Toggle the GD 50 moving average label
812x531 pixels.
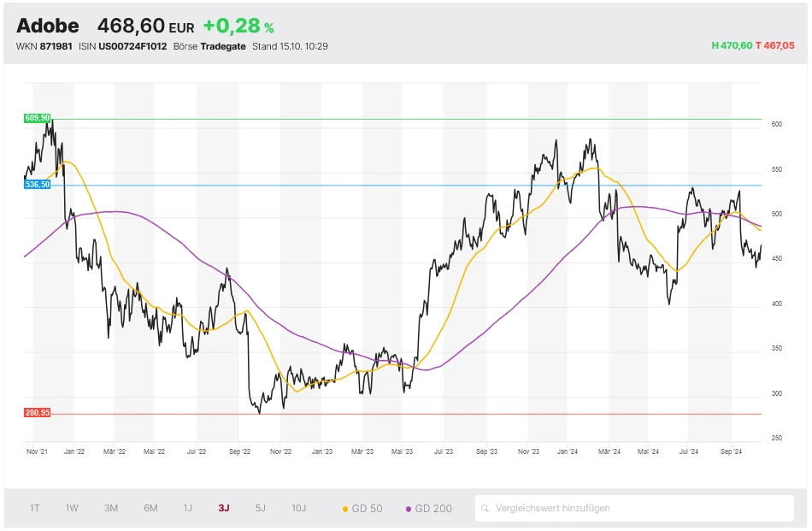click(x=367, y=509)
